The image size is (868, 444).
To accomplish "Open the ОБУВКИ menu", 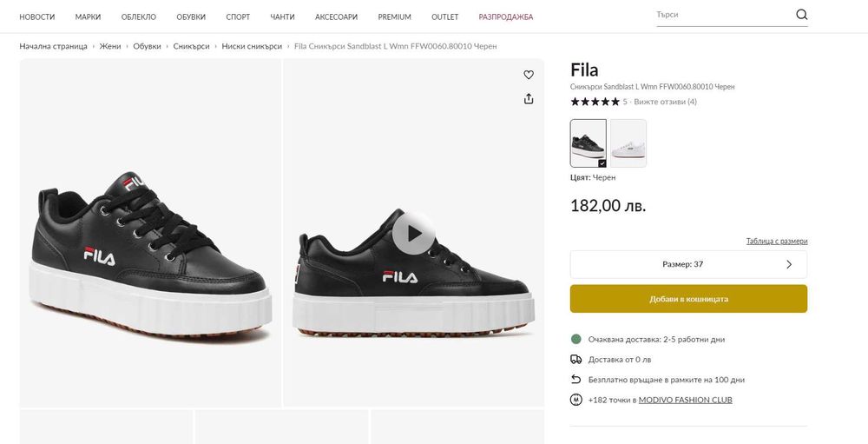I will tap(191, 17).
